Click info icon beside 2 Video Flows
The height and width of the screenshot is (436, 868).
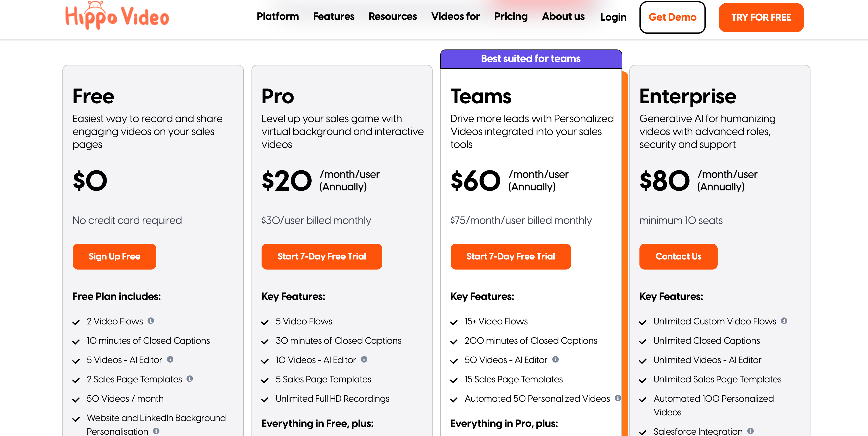[x=151, y=321]
